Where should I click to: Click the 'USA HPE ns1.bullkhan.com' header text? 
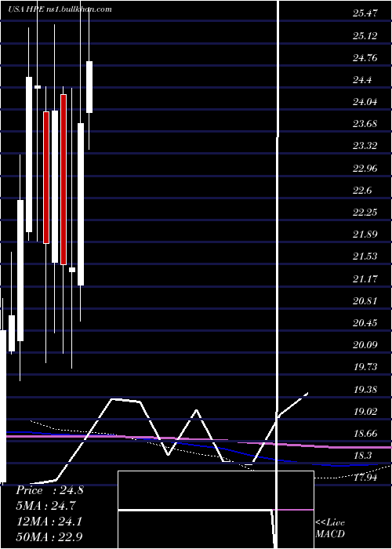(60, 9)
